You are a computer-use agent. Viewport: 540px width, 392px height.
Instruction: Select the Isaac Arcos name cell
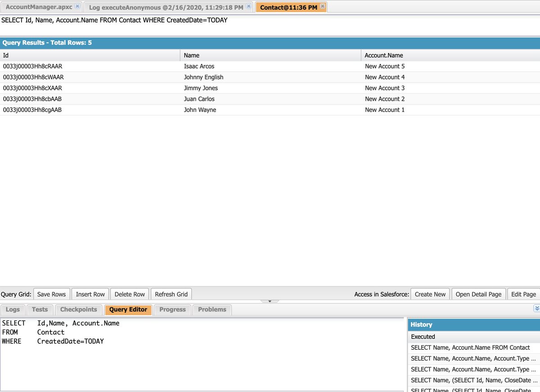click(x=270, y=67)
